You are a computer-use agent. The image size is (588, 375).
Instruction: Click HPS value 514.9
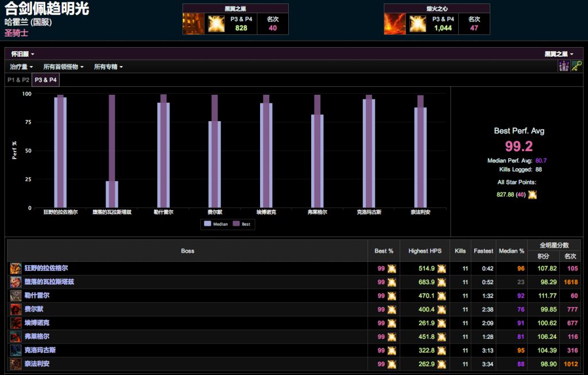pyautogui.click(x=427, y=269)
